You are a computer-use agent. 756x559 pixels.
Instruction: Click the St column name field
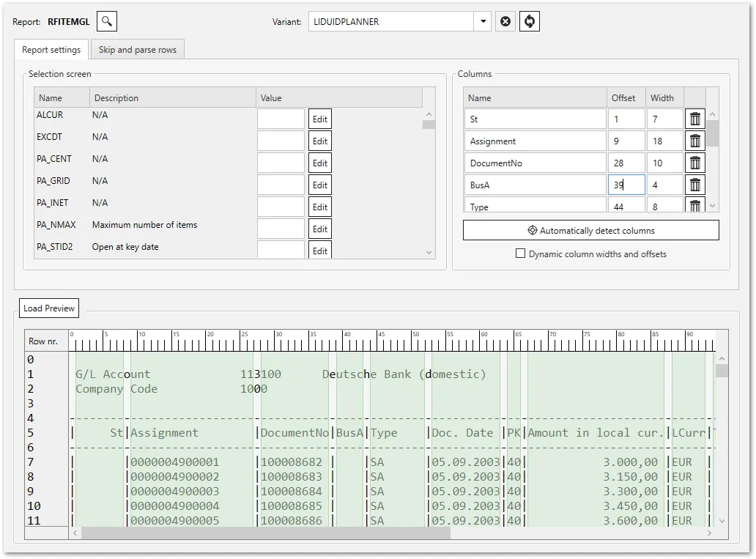[535, 119]
